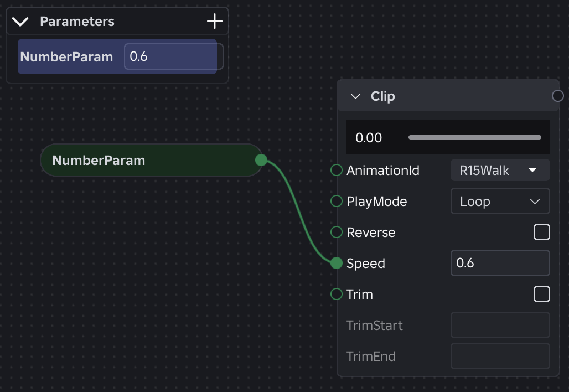
Task: Open the R15Walk AnimationId dropdown
Action: (x=500, y=170)
